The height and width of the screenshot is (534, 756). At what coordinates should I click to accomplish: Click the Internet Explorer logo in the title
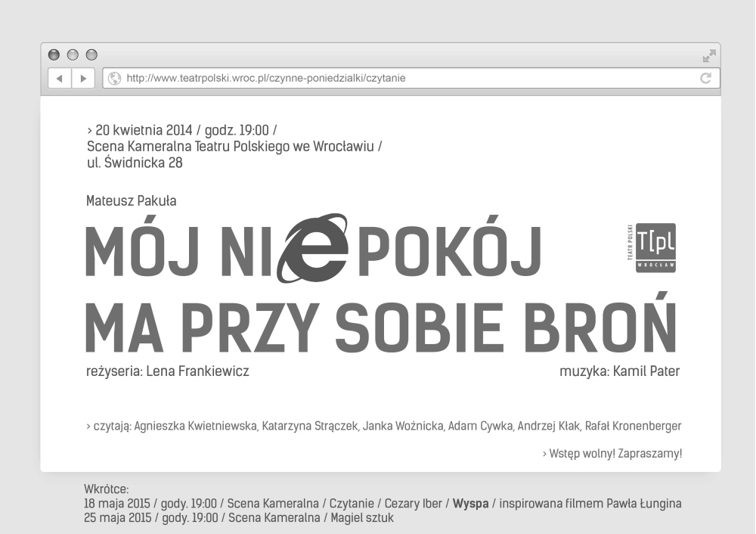(x=312, y=247)
